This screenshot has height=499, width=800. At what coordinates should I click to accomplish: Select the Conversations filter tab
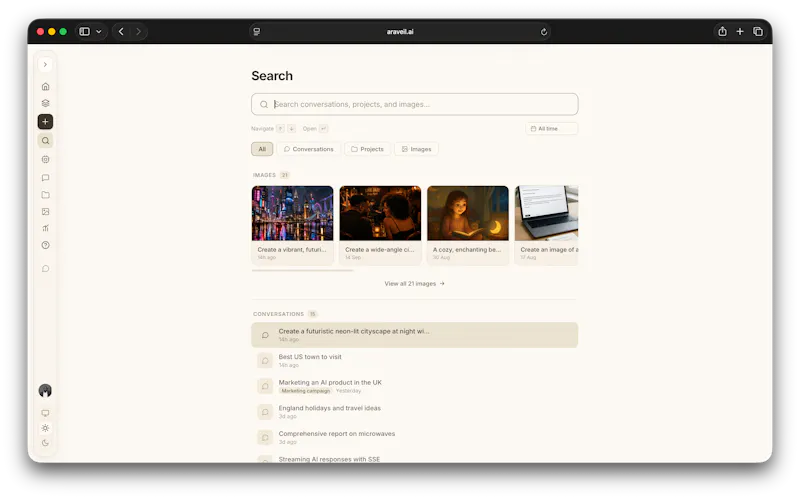coord(308,149)
